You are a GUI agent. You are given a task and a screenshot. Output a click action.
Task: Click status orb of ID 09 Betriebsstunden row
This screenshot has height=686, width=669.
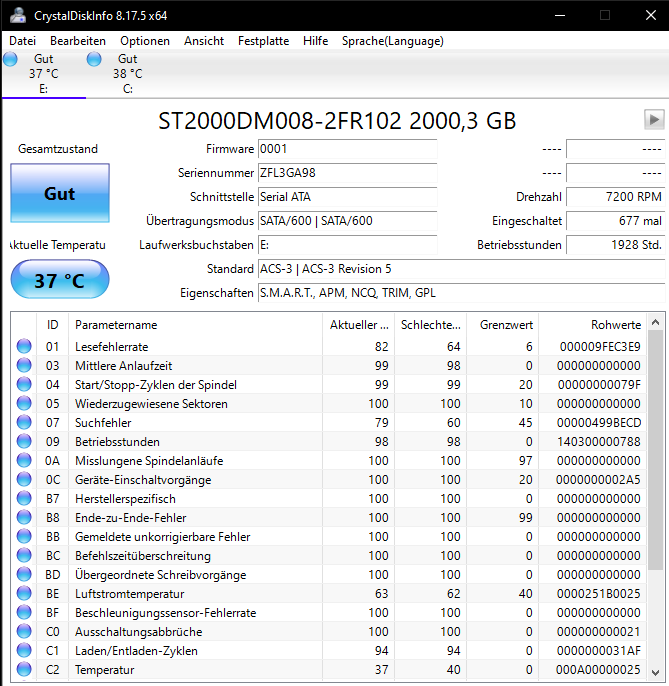coord(24,441)
